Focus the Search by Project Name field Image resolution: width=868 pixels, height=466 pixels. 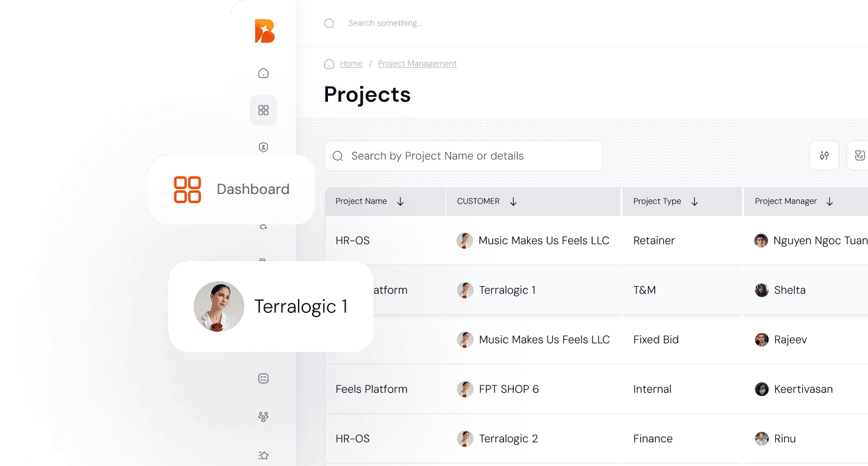[x=463, y=156]
